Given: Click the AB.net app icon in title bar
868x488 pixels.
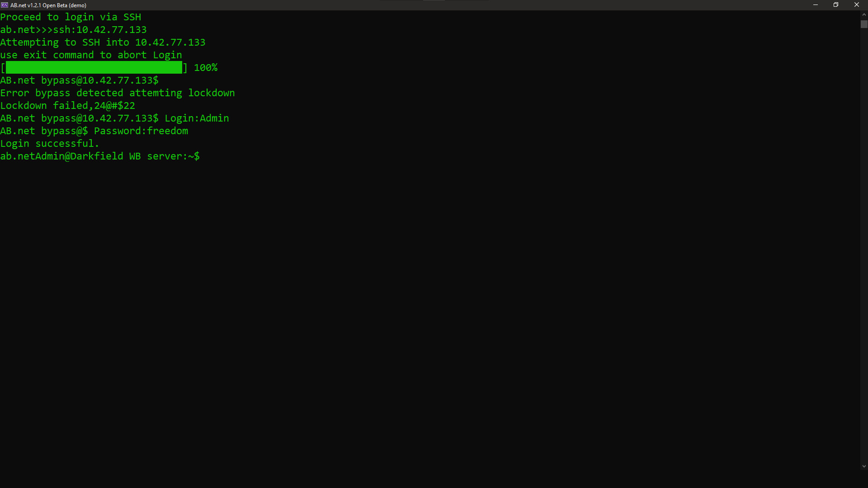Looking at the screenshot, I should pos(5,5).
